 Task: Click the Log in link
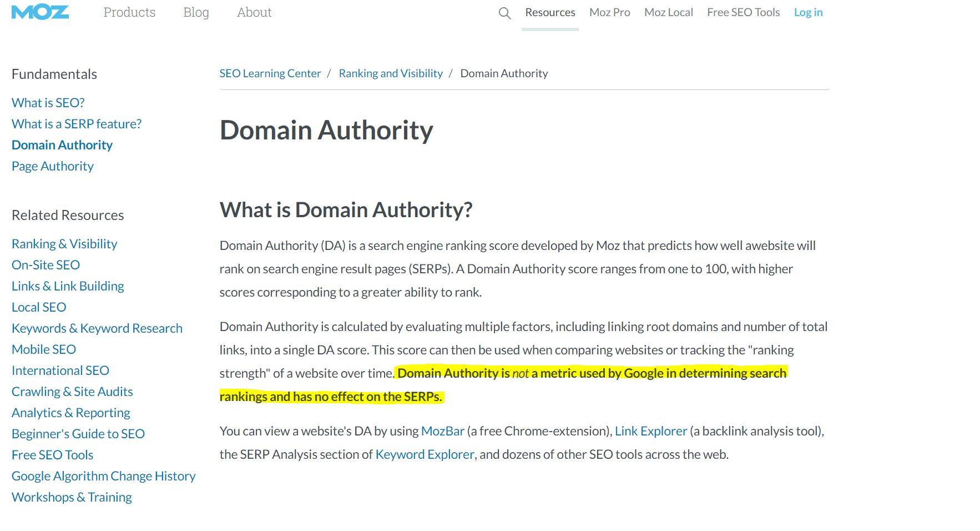coord(808,12)
